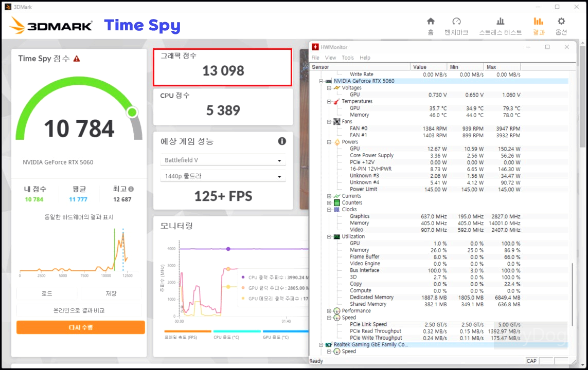Click the CPU score 5 389 card

point(223,107)
